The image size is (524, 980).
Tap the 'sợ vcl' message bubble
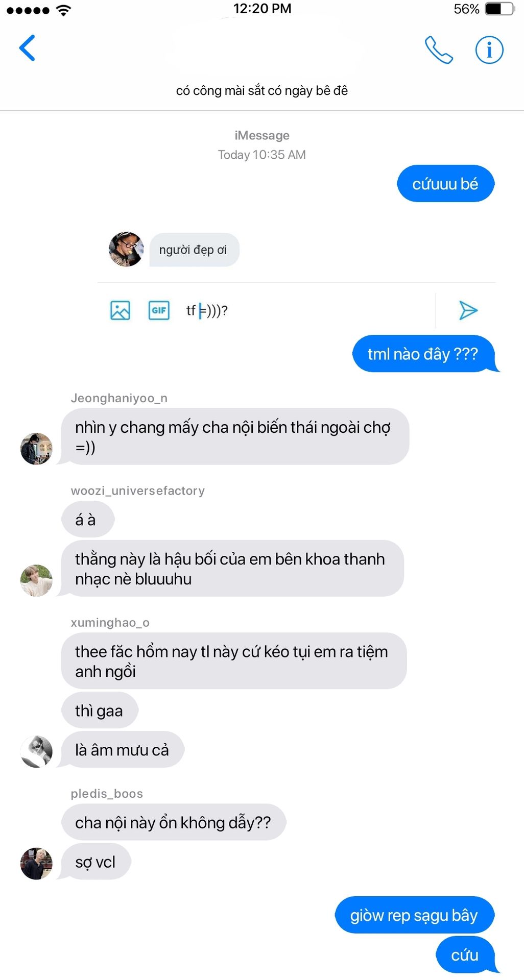(96, 862)
